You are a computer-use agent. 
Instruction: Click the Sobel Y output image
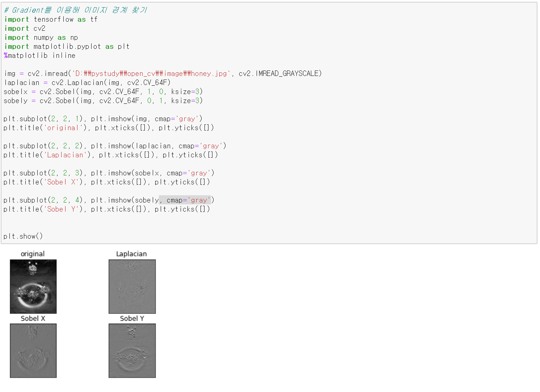(x=132, y=351)
